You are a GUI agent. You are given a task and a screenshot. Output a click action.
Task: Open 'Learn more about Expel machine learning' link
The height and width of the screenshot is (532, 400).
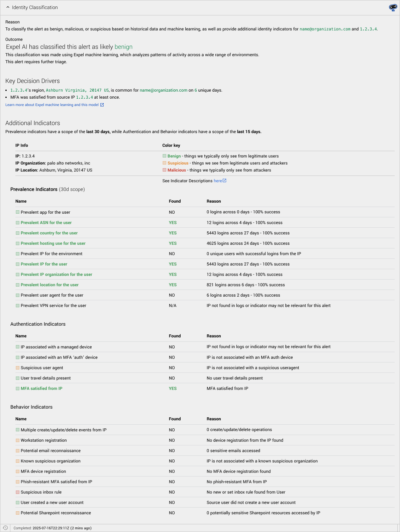click(52, 105)
